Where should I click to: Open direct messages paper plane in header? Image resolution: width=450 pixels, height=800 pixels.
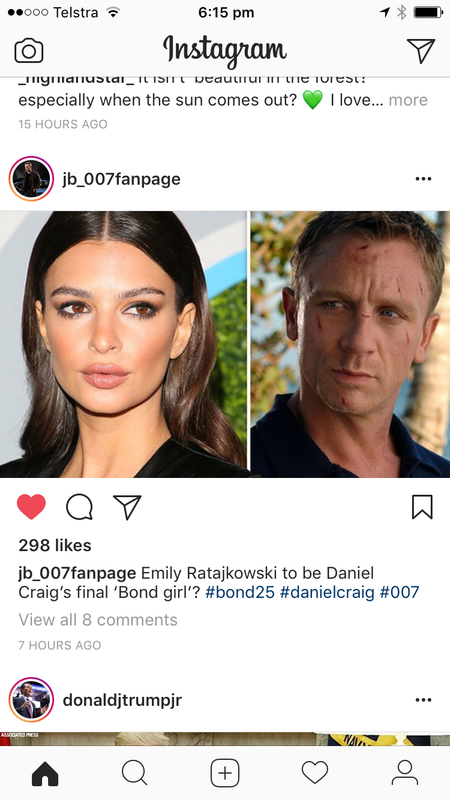point(421,51)
